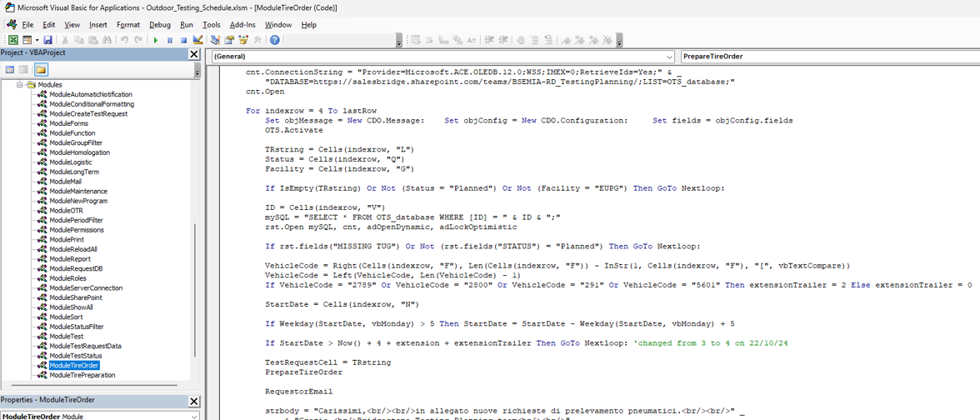Select ModuleTestStatus module
Image resolution: width=980 pixels, height=420 pixels.
[76, 356]
